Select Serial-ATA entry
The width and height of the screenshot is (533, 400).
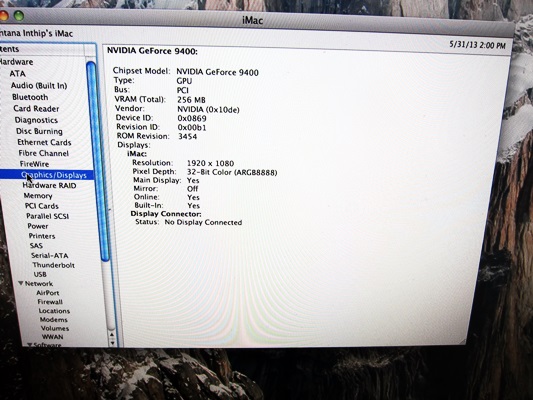50,256
